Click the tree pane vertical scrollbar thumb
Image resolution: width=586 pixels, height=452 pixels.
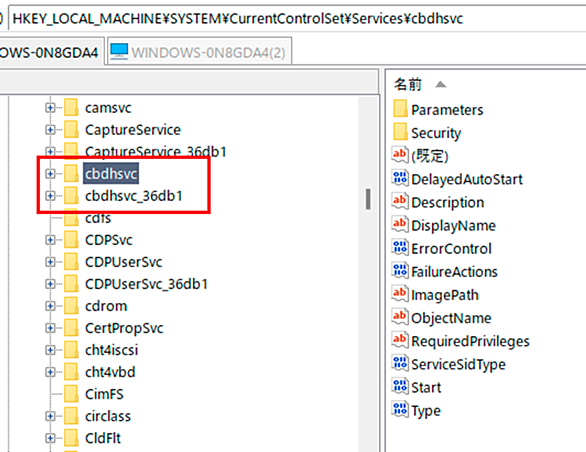(x=368, y=199)
